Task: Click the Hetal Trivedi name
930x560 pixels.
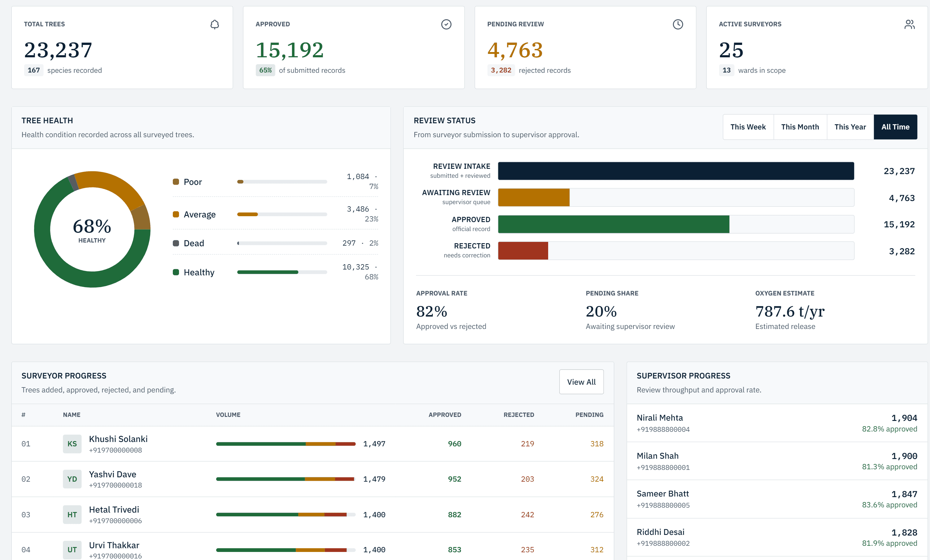Action: pos(114,510)
